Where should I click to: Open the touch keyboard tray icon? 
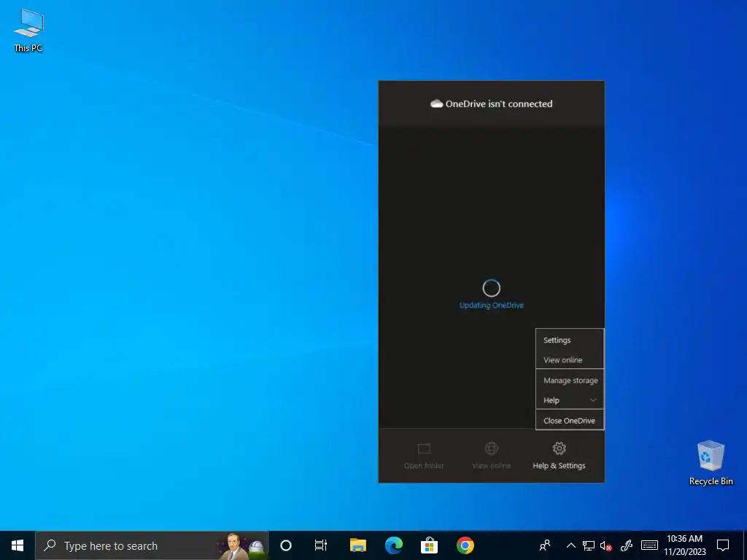point(649,545)
